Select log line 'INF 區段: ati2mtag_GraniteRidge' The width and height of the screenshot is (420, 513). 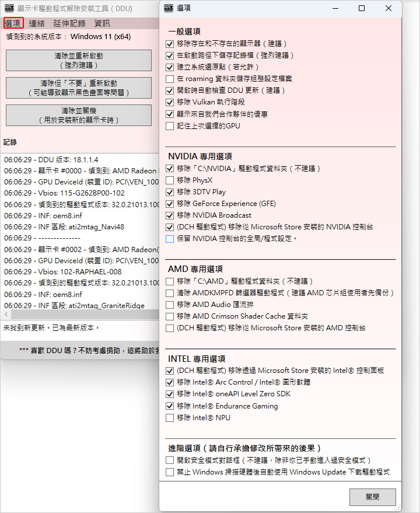click(x=74, y=306)
